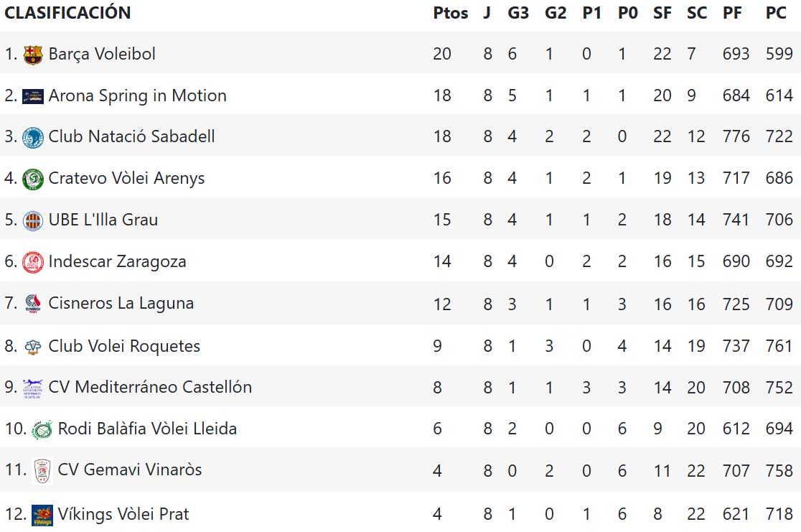Click the Cisneros La Laguna logo
This screenshot has width=801, height=532.
coord(33,304)
